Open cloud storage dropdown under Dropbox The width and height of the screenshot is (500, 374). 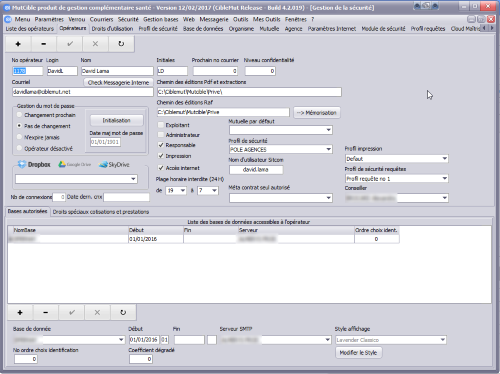(x=133, y=179)
